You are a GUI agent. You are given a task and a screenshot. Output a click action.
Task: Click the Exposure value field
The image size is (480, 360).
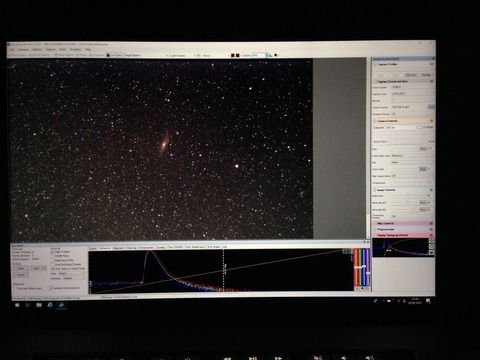coord(401,127)
